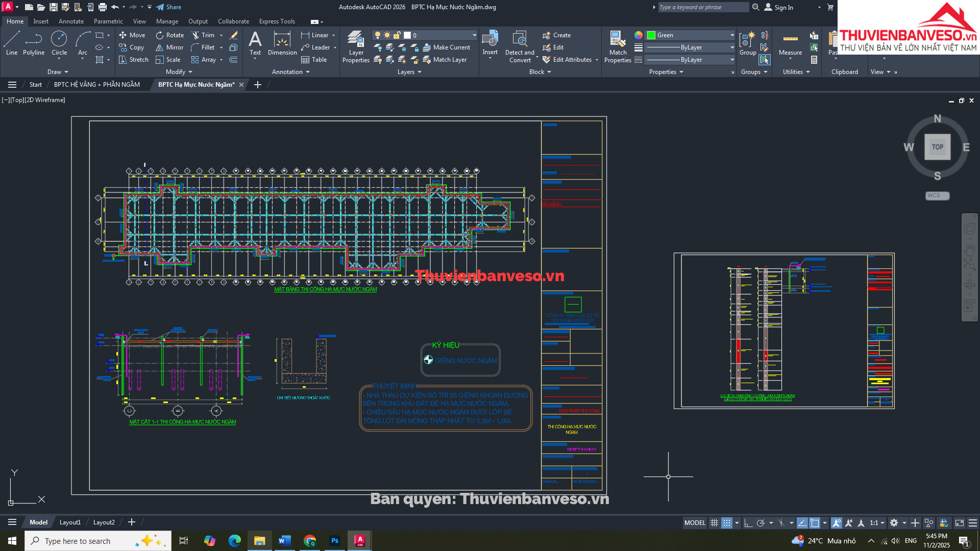
Task: Open the Green object color dropdown
Action: [x=732, y=35]
